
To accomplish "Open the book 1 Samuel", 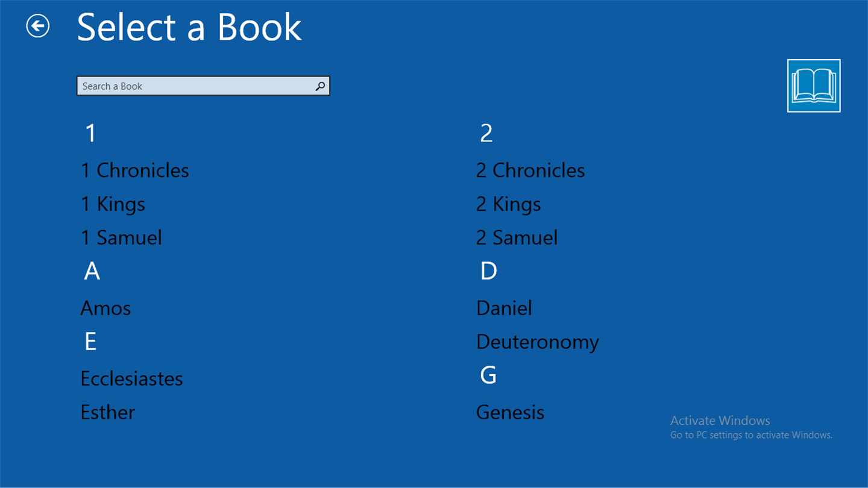I will click(x=121, y=237).
